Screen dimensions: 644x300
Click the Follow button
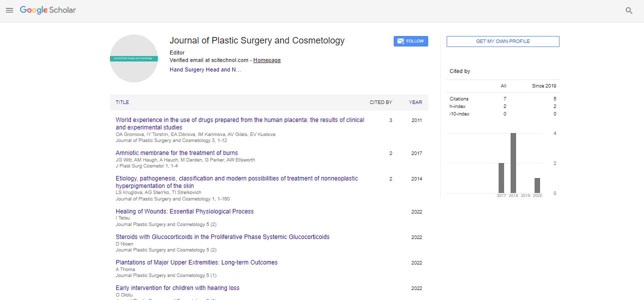[411, 41]
